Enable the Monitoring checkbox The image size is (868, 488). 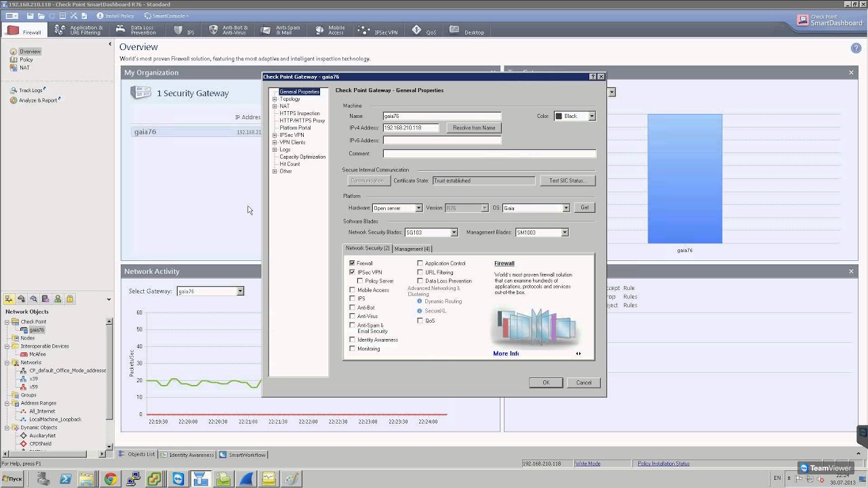pyautogui.click(x=352, y=348)
